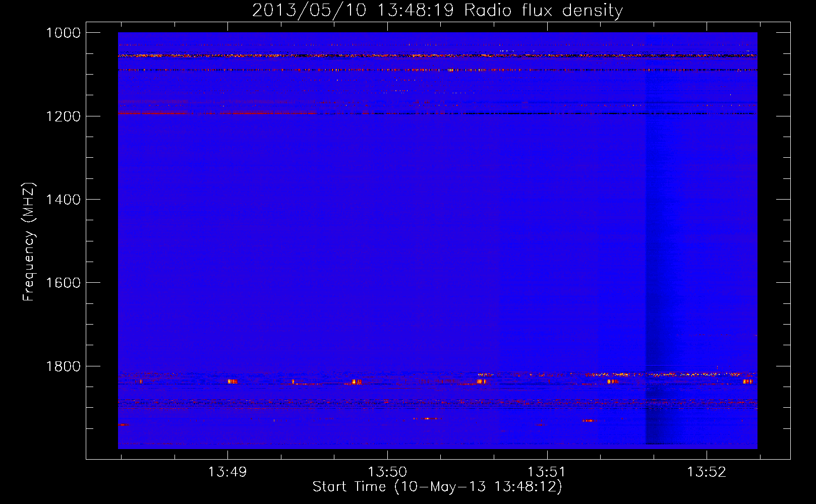Click the plot title '2013/05/10 13:48:19 Radio flux density'
816x504 pixels.
click(x=437, y=11)
